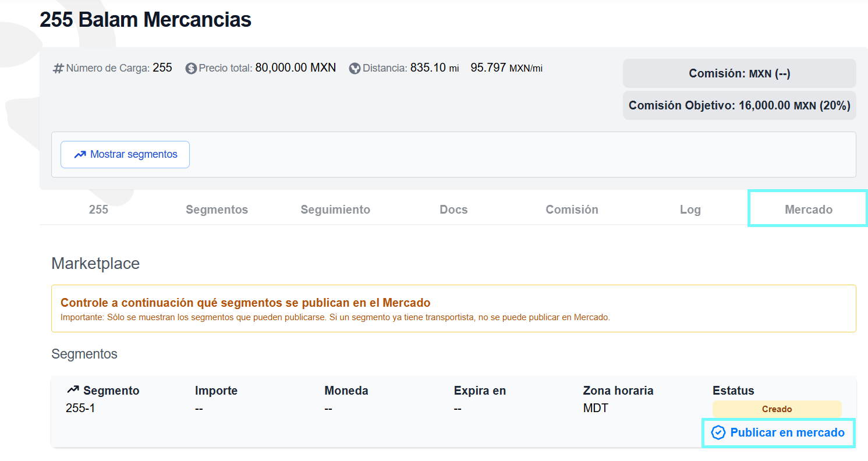Open the Seguimiento tab
The image size is (868, 461).
point(335,210)
